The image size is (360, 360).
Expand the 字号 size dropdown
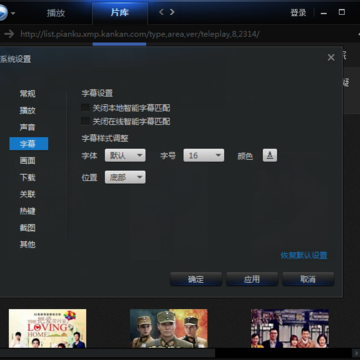pos(204,155)
